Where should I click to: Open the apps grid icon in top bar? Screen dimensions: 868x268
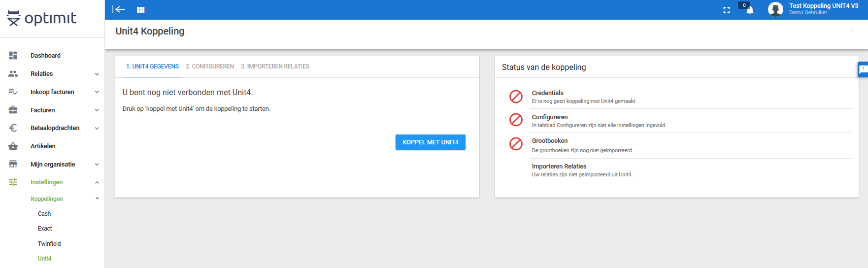[140, 10]
